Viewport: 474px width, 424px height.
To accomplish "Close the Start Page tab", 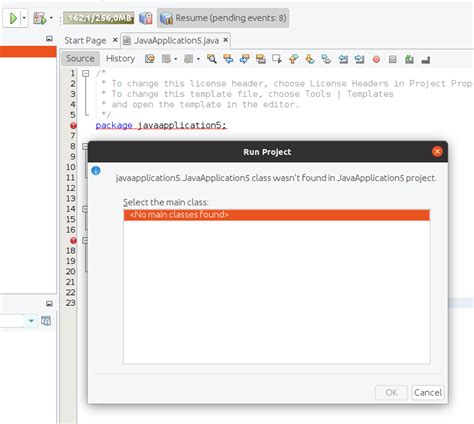I will click(x=115, y=40).
